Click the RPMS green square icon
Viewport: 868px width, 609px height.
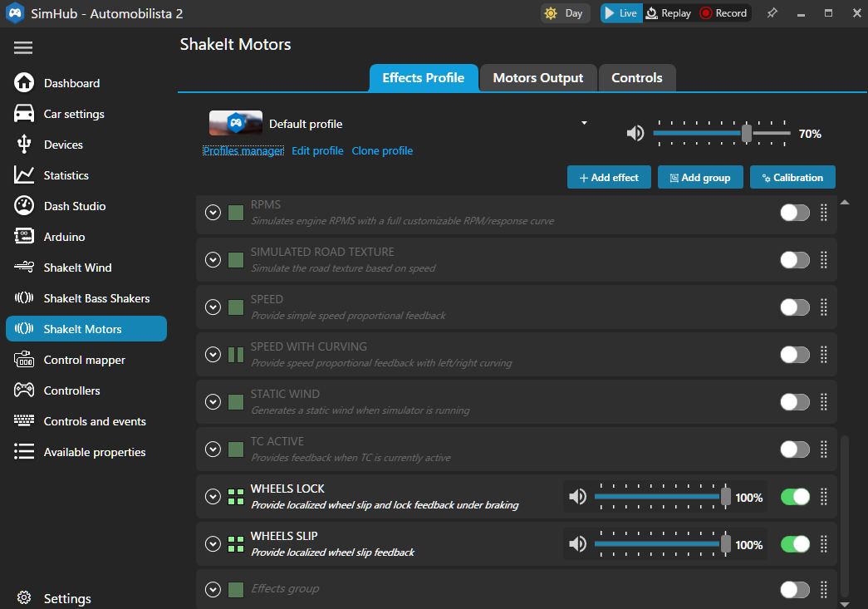(x=236, y=213)
